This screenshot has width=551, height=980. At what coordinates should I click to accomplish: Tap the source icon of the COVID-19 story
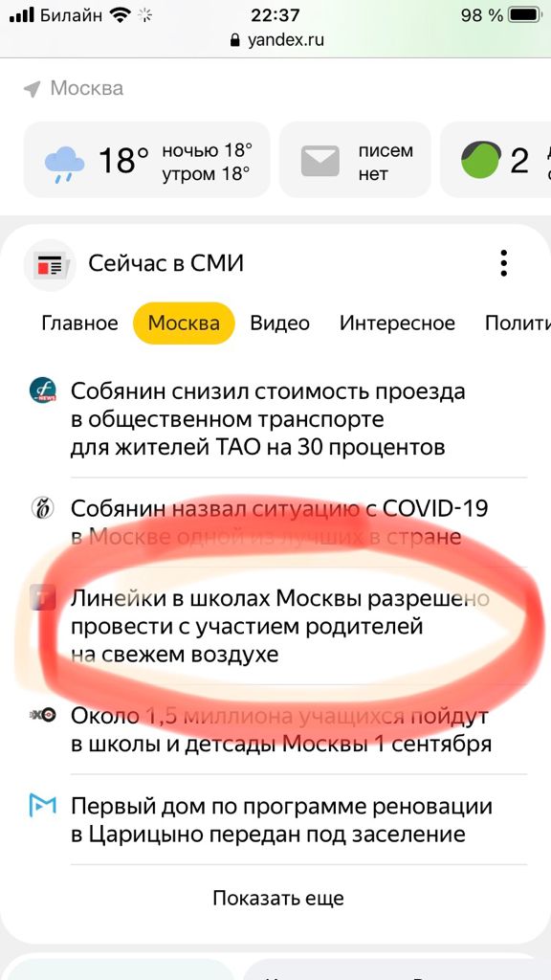click(x=43, y=507)
